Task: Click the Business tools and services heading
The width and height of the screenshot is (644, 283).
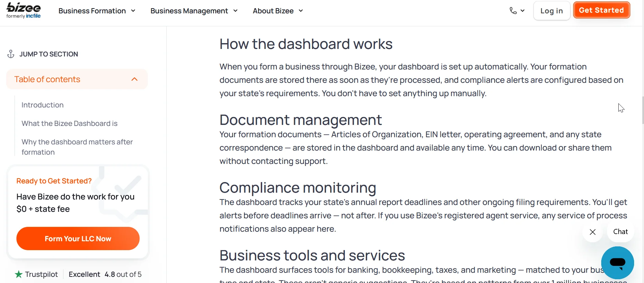Action: 312,255
